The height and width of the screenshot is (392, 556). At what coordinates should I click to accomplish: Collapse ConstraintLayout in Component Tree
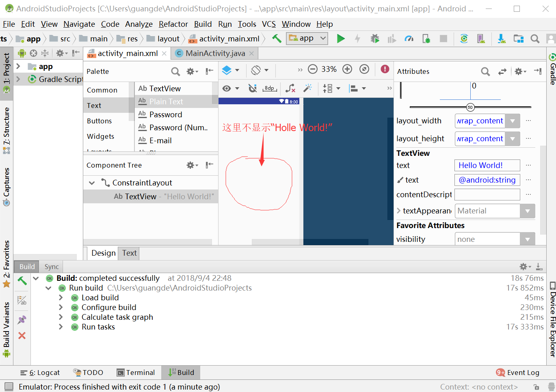coord(92,183)
